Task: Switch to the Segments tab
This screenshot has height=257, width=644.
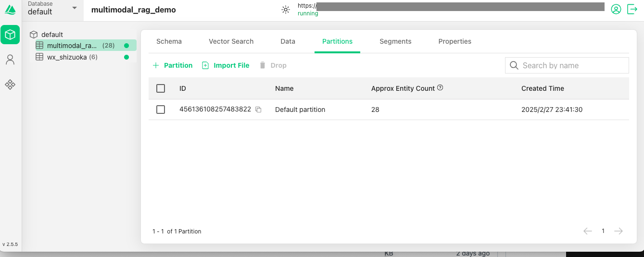Action: [395, 41]
